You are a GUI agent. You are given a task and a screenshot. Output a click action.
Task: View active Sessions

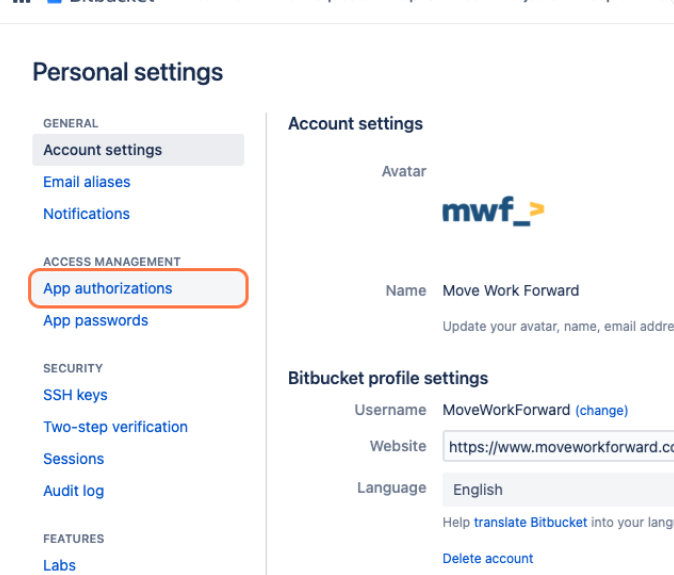pos(73,459)
